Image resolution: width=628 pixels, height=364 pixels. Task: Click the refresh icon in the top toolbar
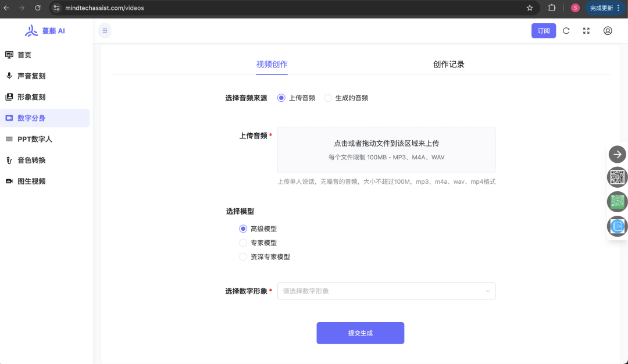(566, 30)
